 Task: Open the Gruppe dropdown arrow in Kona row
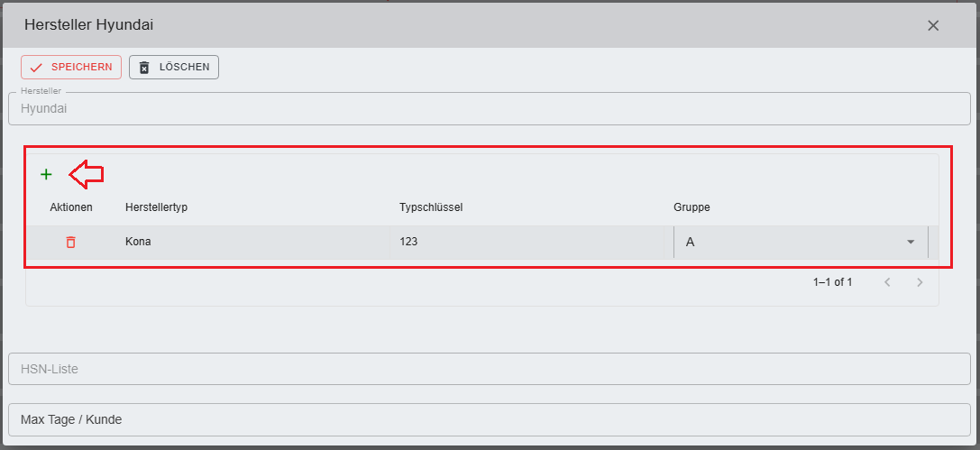point(911,242)
